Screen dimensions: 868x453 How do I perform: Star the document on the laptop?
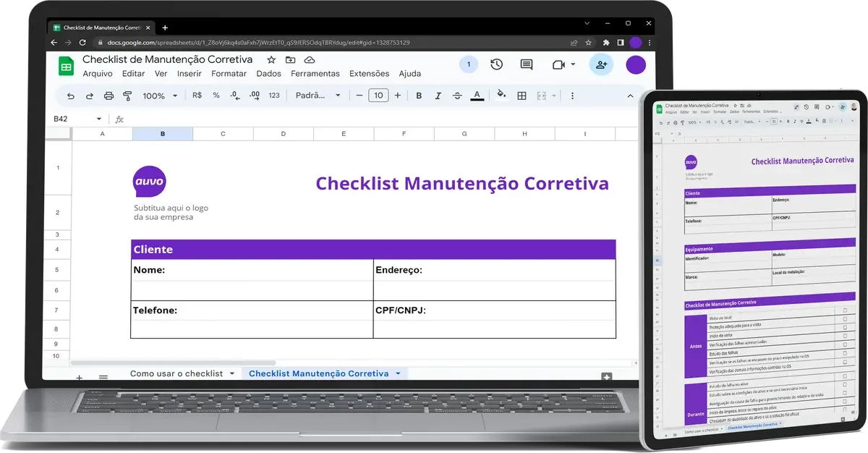coord(271,59)
